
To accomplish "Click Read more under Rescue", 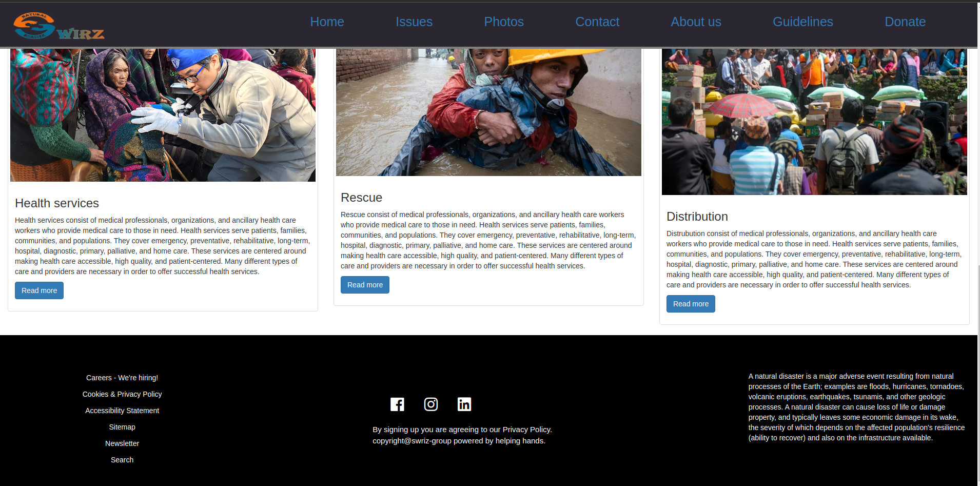I will click(365, 285).
